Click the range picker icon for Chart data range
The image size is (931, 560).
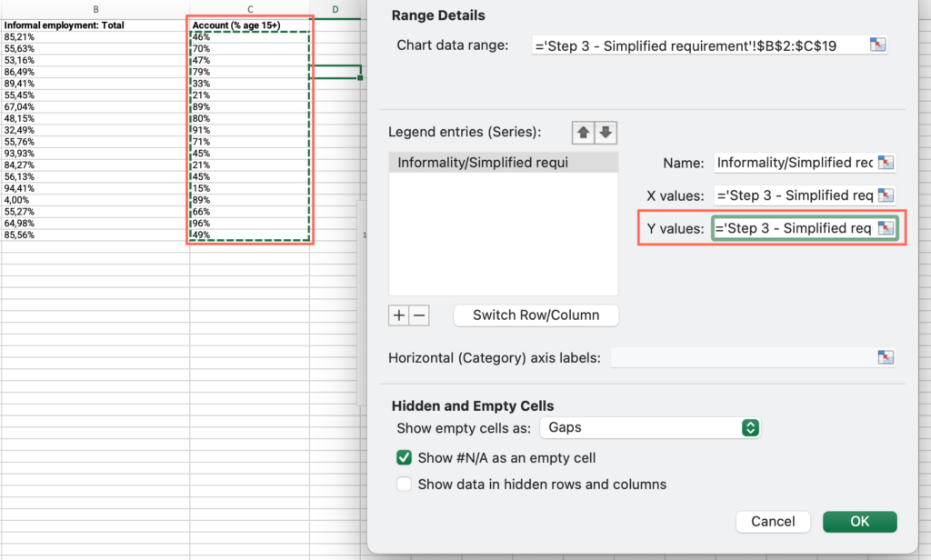[x=877, y=45]
